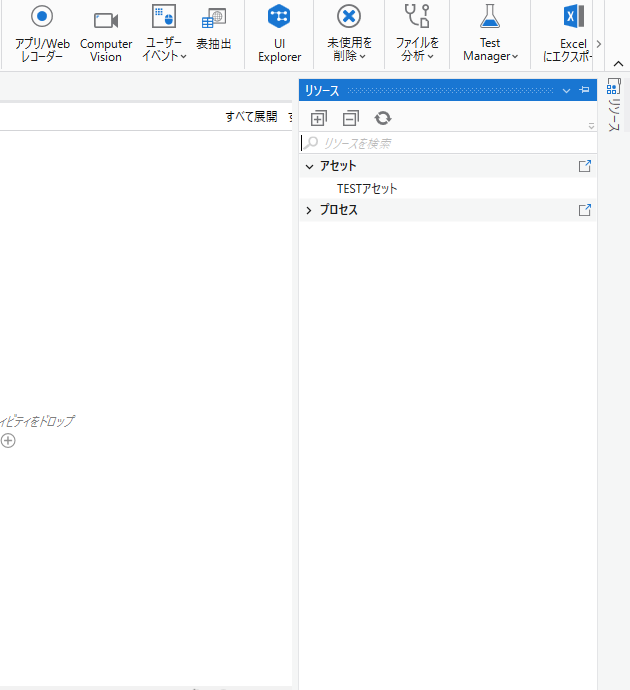This screenshot has width=630, height=690.
Task: Open リソース panel options dropdown
Action: pyautogui.click(x=566, y=90)
